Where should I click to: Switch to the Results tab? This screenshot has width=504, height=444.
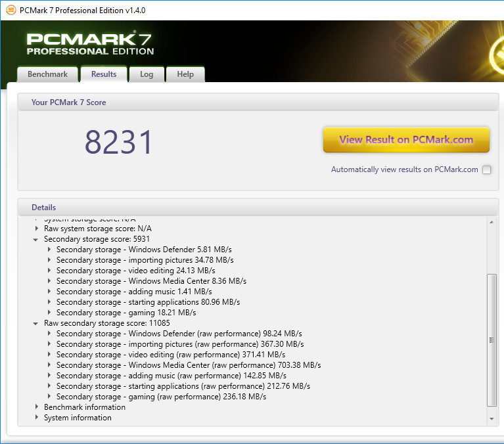[104, 74]
